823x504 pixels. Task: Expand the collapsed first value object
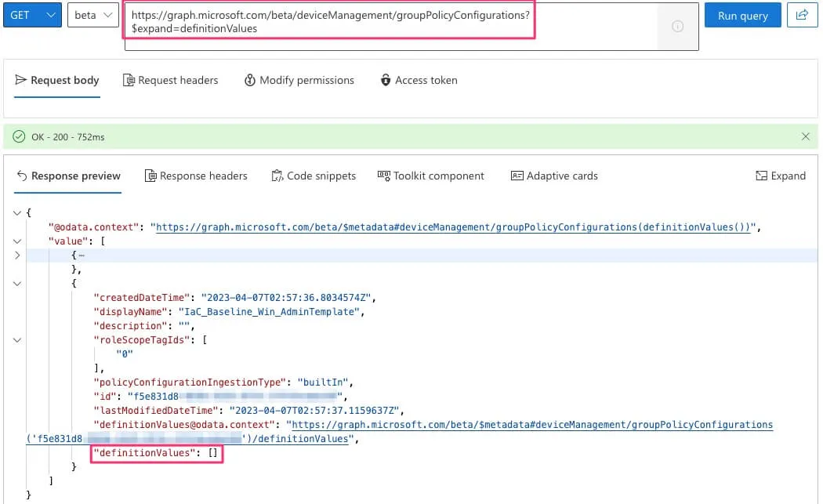click(x=16, y=256)
